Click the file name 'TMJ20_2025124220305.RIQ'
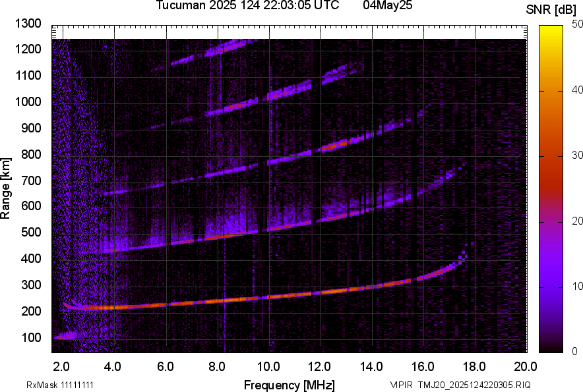 click(474, 385)
